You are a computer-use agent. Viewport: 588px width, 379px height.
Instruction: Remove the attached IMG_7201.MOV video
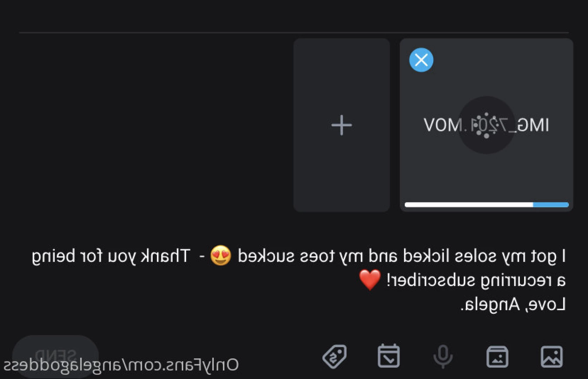point(421,60)
